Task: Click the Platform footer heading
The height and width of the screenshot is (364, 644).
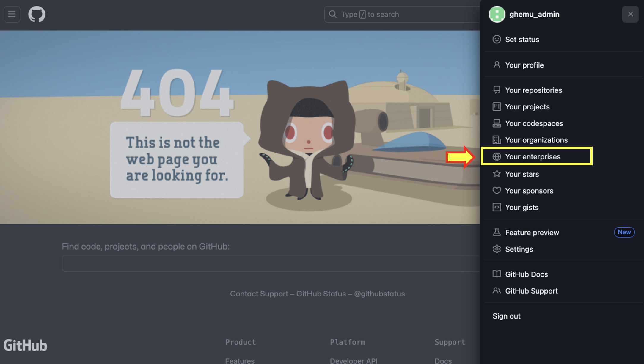Action: click(x=347, y=342)
